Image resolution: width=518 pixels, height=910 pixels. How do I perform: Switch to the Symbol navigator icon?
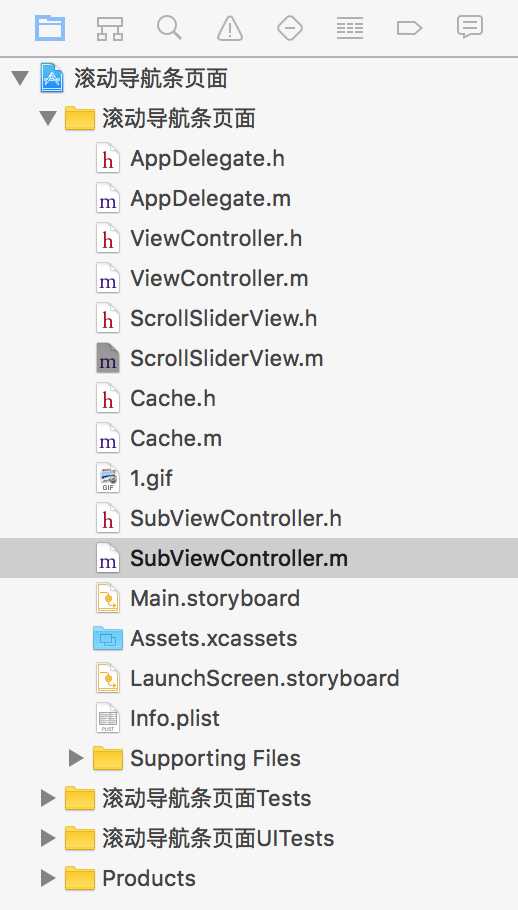pos(110,27)
